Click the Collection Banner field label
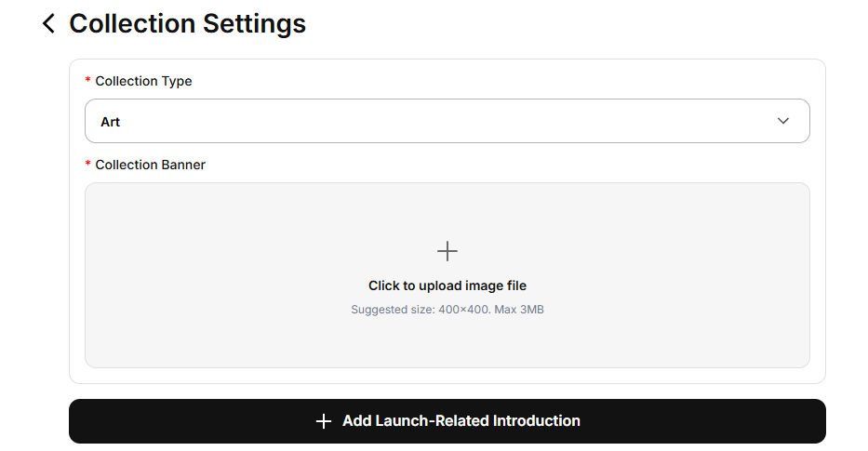868x451 pixels. (150, 165)
